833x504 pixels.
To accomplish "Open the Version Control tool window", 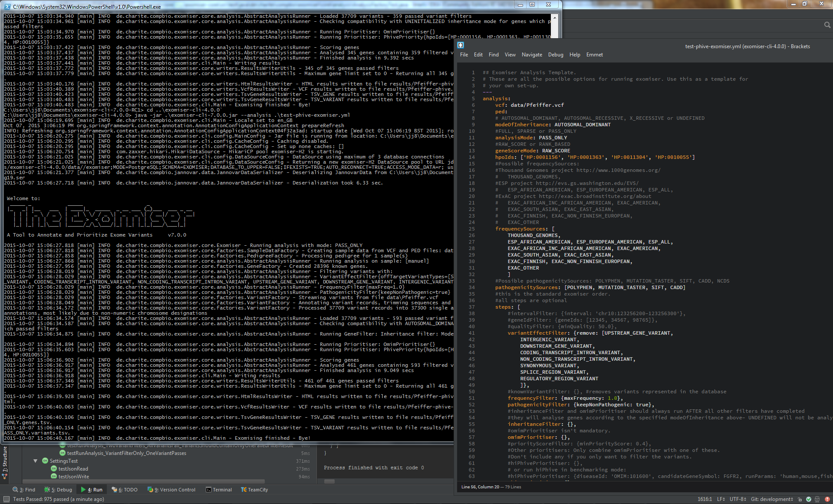I will tap(171, 490).
